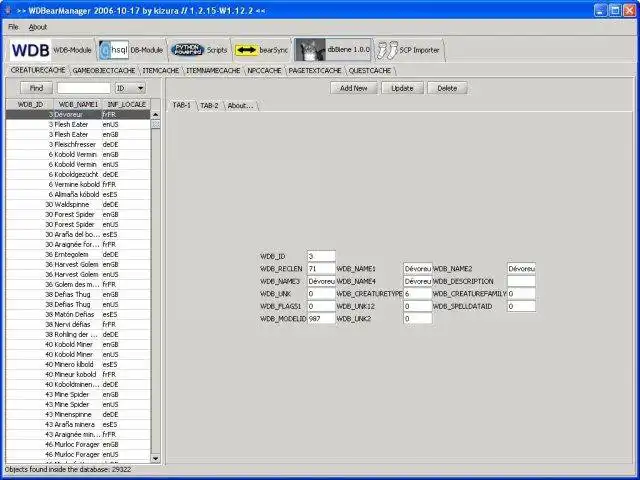
Task: Click the WDB_SPELLDATAID input field
Action: pos(521,307)
